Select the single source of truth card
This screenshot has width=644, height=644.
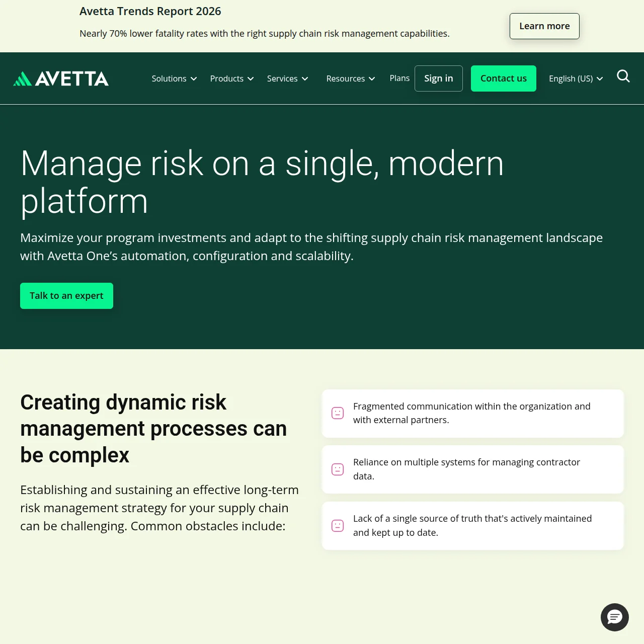(x=473, y=526)
